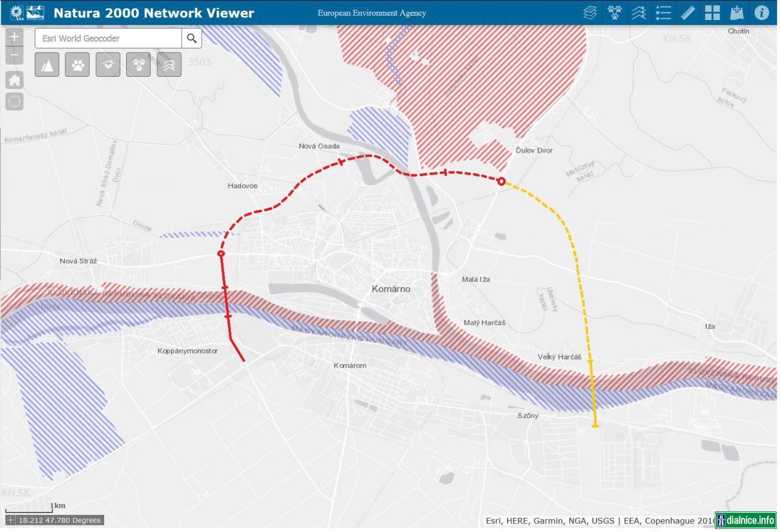Select the single paw species button
The height and width of the screenshot is (532, 780).
point(77,64)
